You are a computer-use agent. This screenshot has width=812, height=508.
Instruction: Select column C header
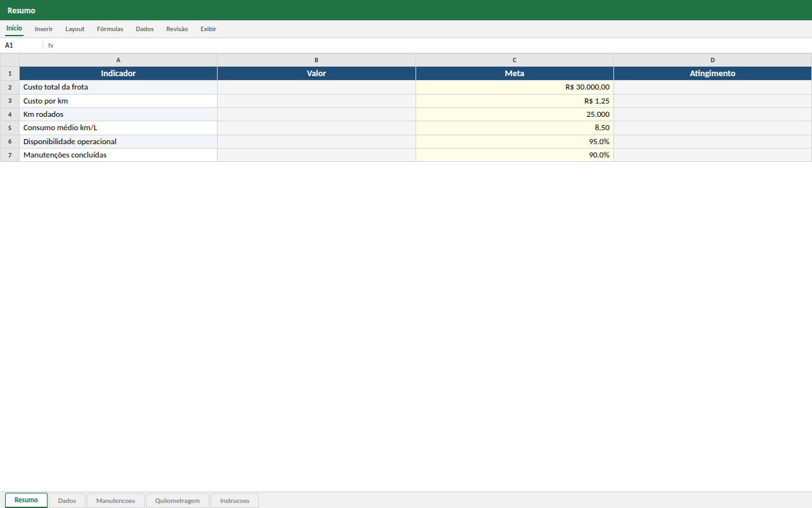(x=514, y=60)
